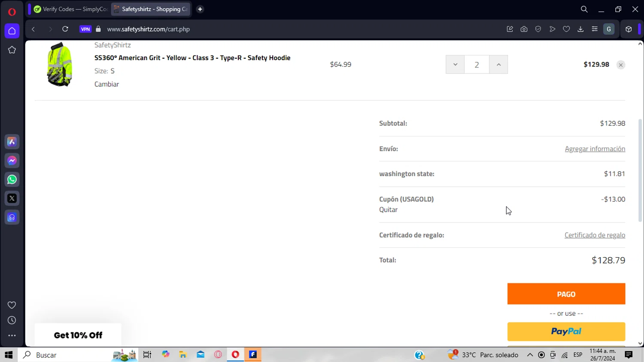Open Aria AI sidebar icon

pos(12,142)
